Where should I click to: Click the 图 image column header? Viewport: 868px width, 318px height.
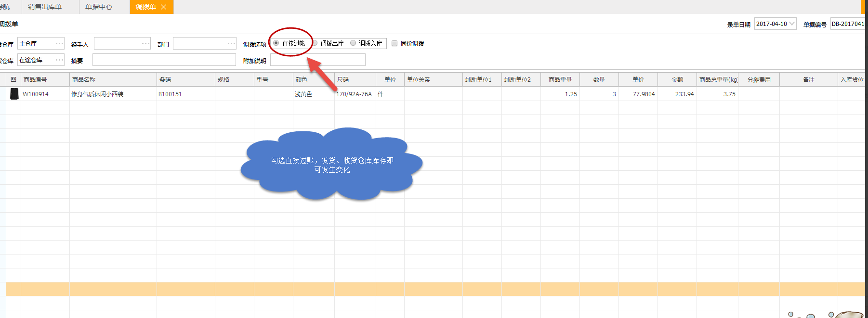(x=13, y=79)
